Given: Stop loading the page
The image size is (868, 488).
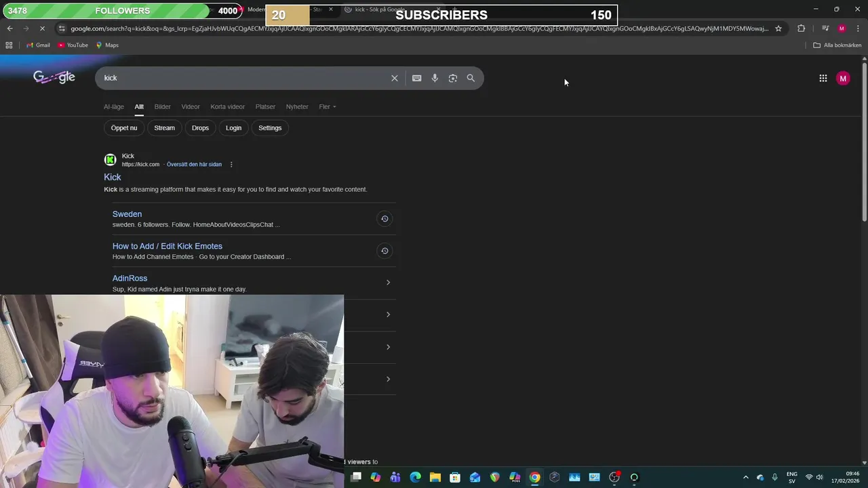Looking at the screenshot, I should (42, 28).
